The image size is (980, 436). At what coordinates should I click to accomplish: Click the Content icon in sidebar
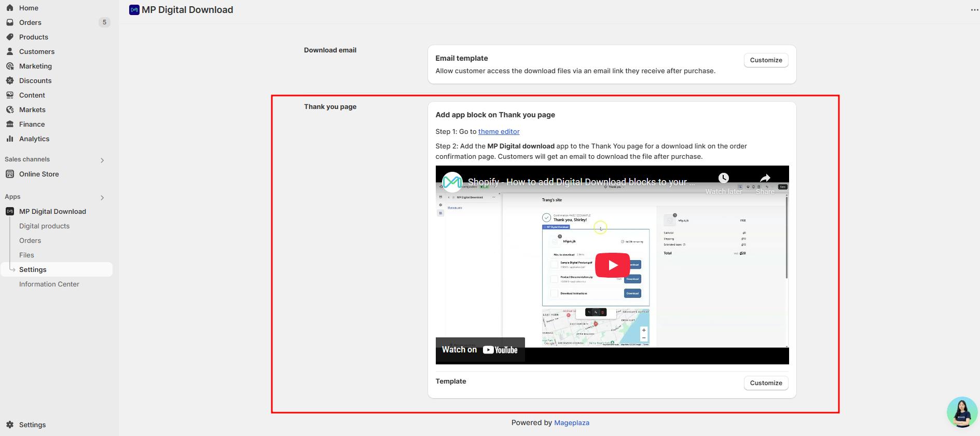(x=10, y=95)
